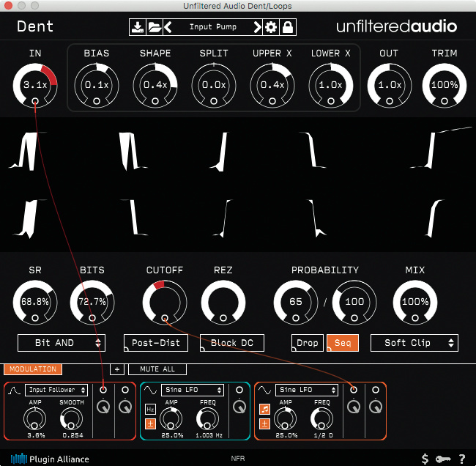
Task: Click the license key icon
Action: coord(444,459)
